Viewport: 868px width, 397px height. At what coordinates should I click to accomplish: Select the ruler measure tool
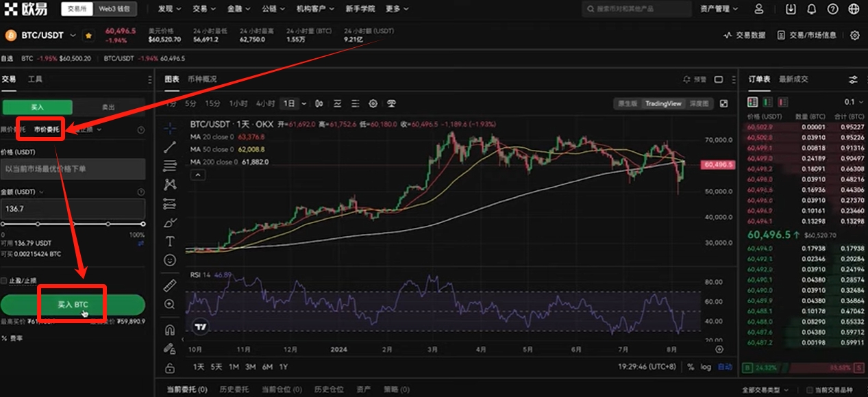[170, 285]
